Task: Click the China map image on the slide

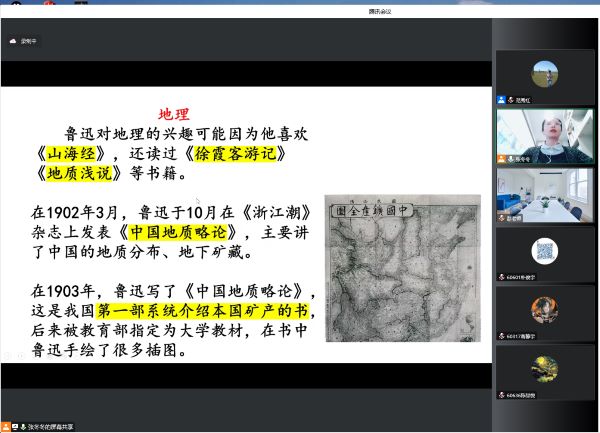Action: [x=403, y=266]
